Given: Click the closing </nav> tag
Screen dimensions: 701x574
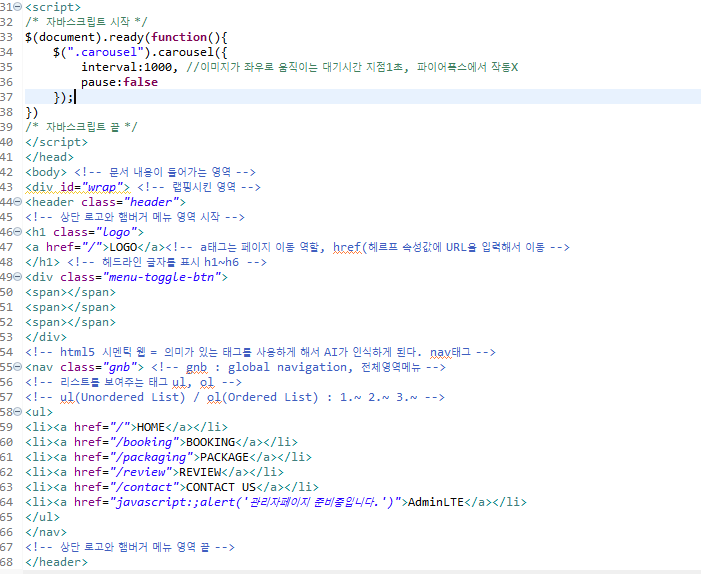Looking at the screenshot, I should click(46, 532).
